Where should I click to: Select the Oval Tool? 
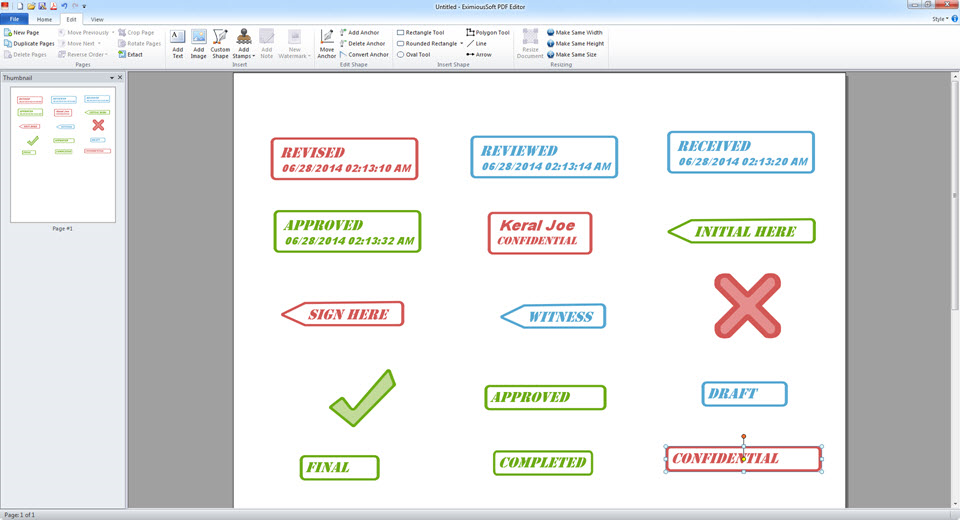414,55
